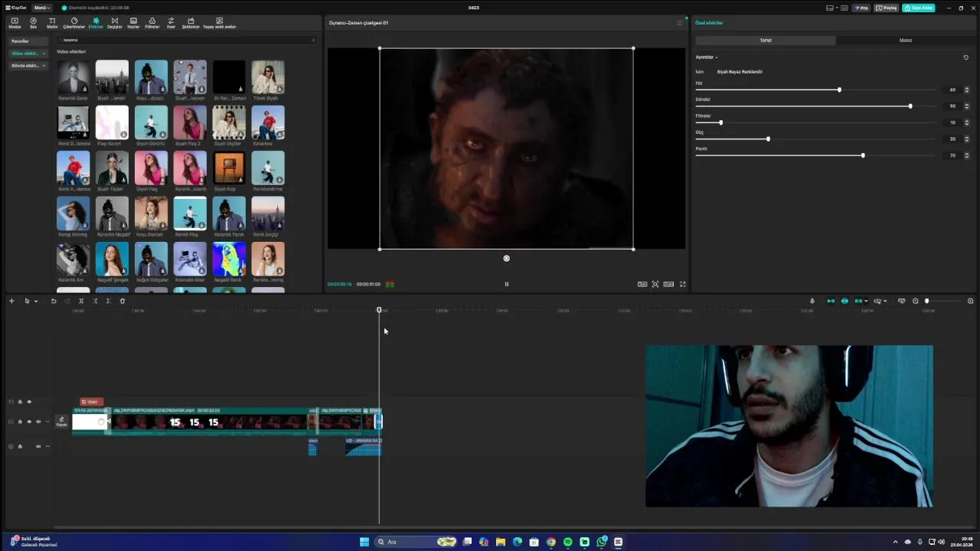Open the Metin text panel
Screen dimensions: 980x551
pyautogui.click(x=52, y=23)
